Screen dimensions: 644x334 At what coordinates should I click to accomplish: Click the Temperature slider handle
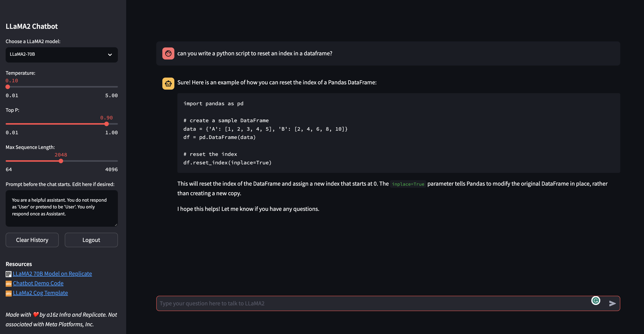(x=8, y=87)
